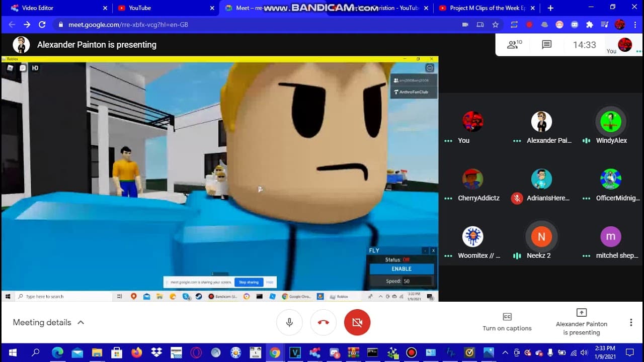Viewport: 644px width, 362px height.
Task: Open the Windows Start menu
Action: click(x=12, y=352)
